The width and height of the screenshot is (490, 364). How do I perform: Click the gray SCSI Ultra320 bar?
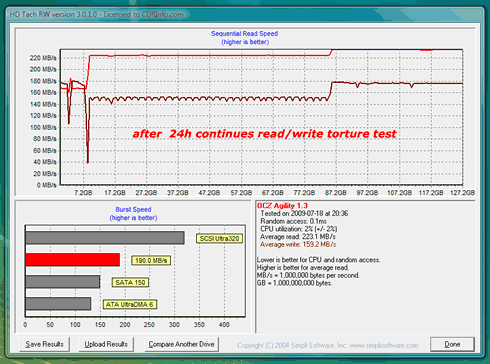pyautogui.click(x=105, y=238)
